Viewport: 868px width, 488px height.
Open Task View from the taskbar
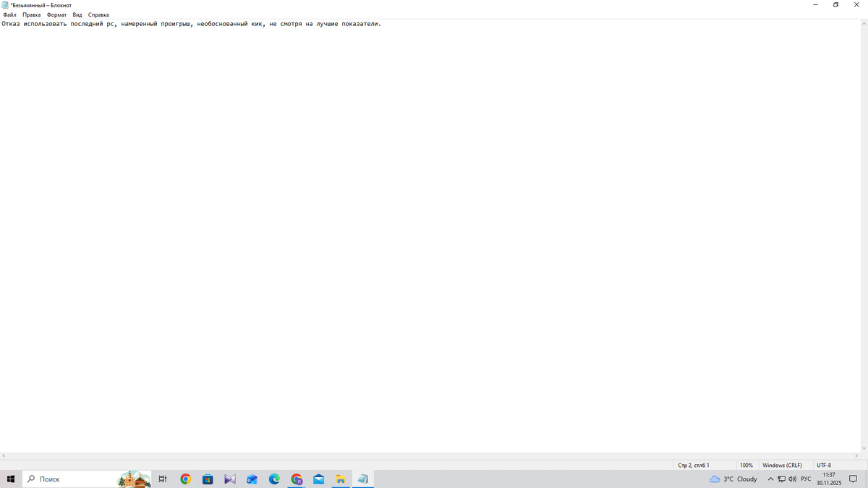point(163,479)
